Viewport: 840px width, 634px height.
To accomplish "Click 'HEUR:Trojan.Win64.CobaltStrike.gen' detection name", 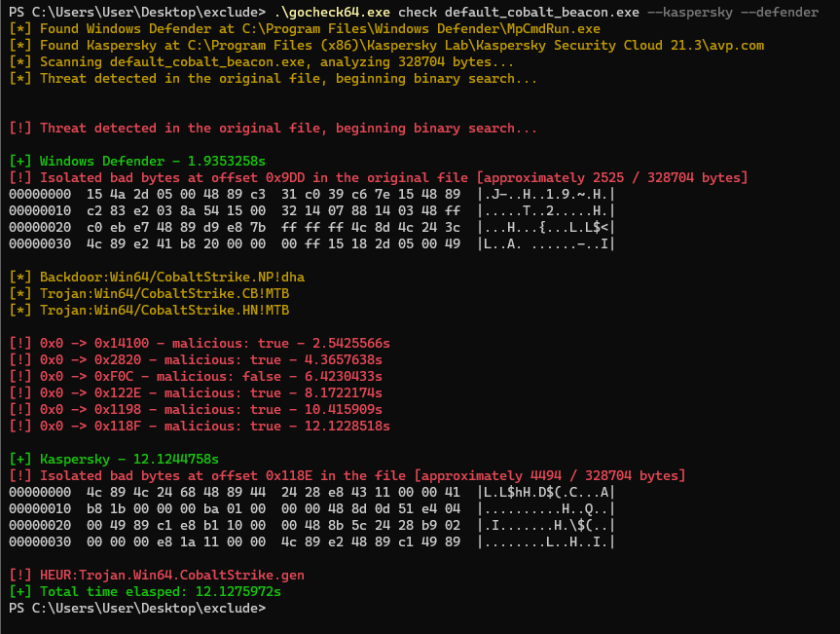I will pos(172,576).
